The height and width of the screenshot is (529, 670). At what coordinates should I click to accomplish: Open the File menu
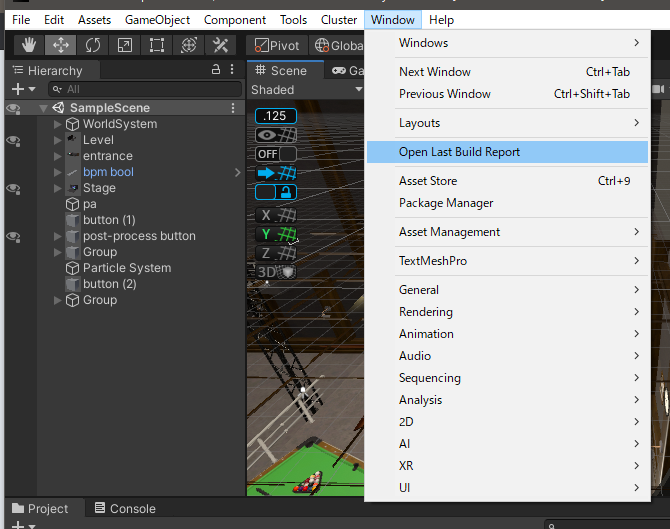point(21,20)
